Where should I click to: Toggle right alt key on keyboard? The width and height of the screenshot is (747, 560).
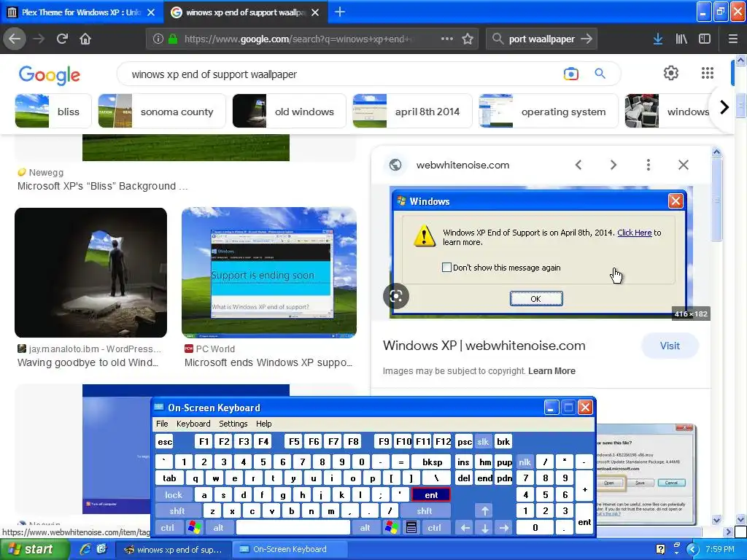pyautogui.click(x=365, y=528)
